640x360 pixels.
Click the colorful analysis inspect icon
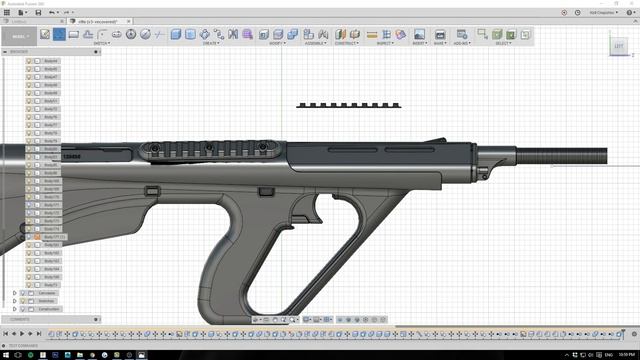[400, 34]
